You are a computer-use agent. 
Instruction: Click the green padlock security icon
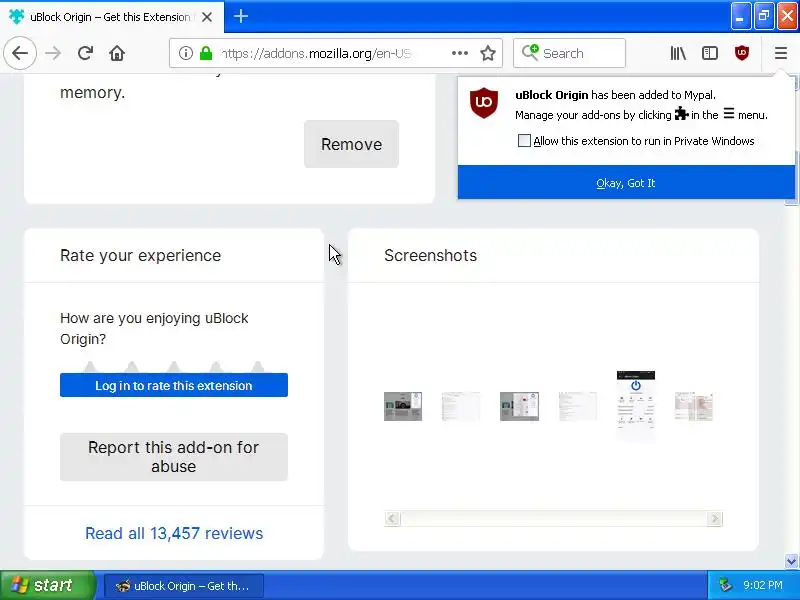coord(206,53)
